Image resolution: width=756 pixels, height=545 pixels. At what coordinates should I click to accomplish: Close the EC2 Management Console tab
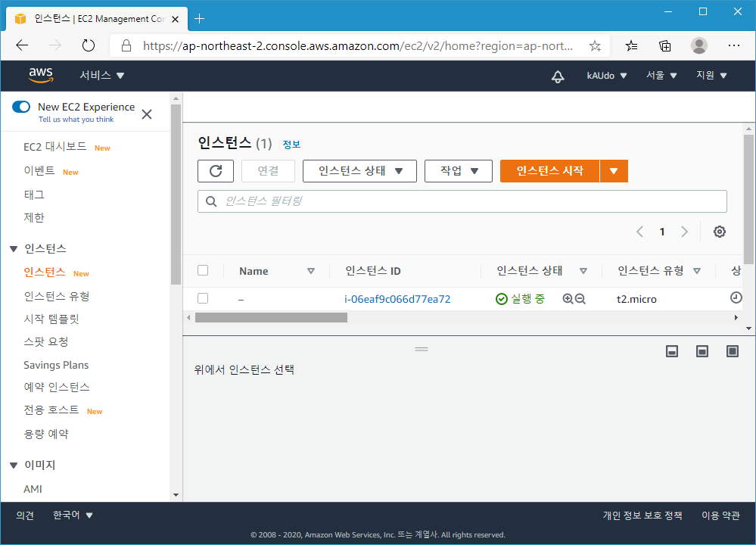coord(176,19)
